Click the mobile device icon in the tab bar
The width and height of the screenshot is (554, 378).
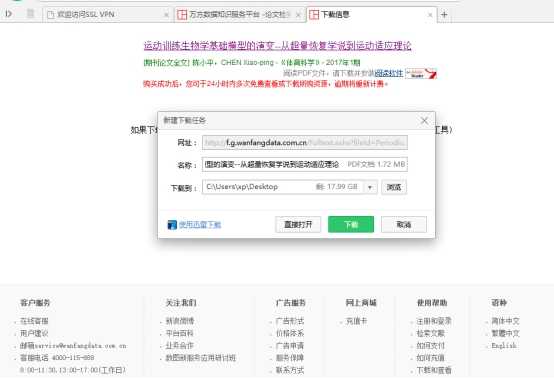[30, 14]
